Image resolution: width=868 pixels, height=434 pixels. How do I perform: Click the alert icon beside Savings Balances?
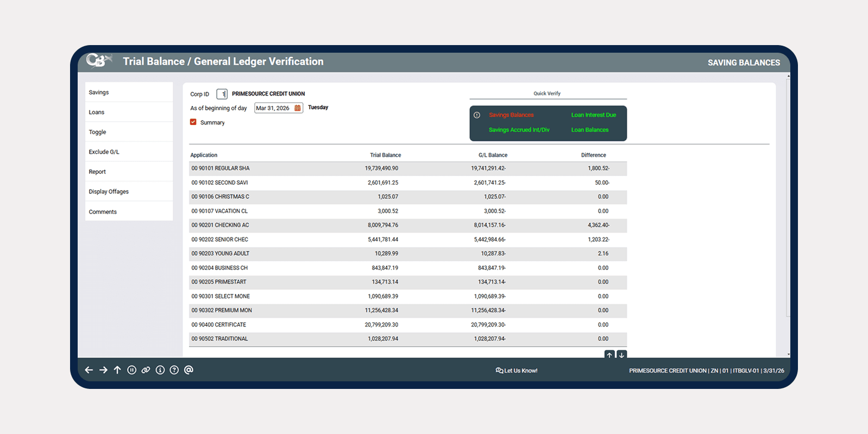tap(476, 115)
